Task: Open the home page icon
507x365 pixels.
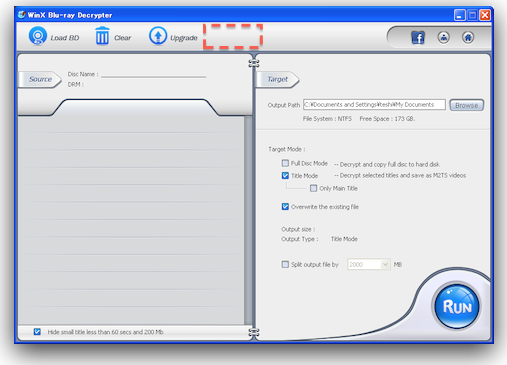Action: tap(468, 37)
